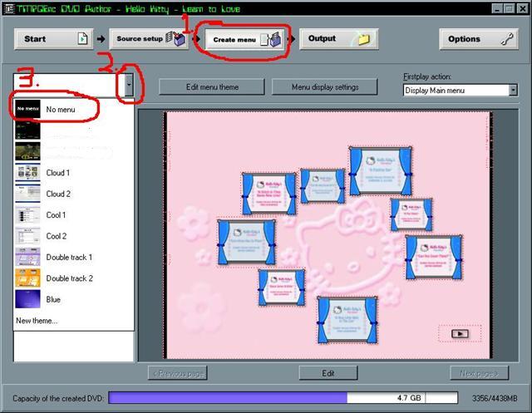
Task: Select Double track 2 theme
Action: [x=74, y=278]
